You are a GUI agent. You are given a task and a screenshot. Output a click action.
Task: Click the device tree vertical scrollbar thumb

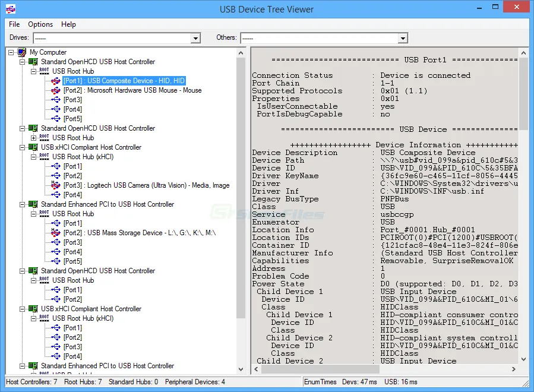(241, 188)
